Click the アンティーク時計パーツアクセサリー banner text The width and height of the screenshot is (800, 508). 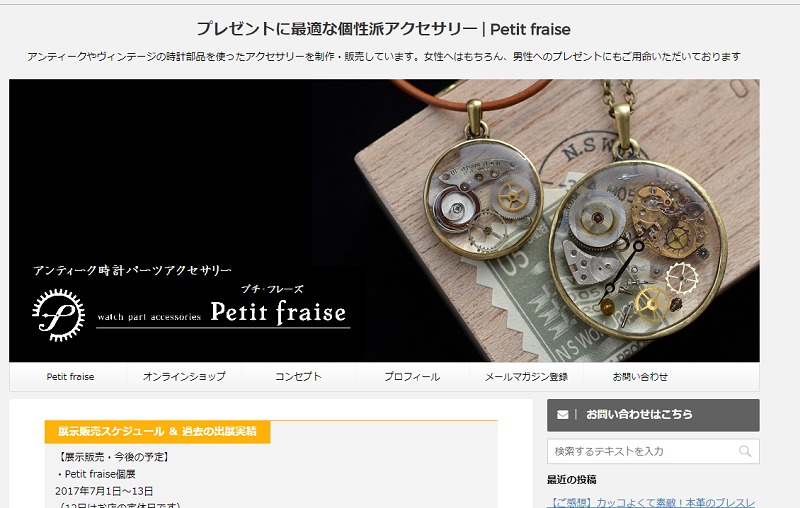point(132,270)
